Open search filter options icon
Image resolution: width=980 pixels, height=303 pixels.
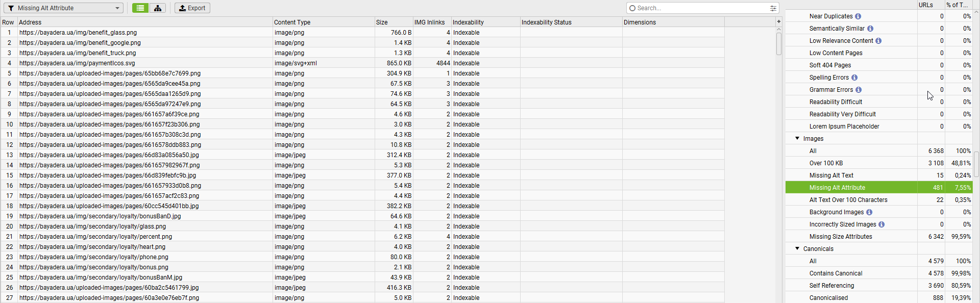pos(773,8)
